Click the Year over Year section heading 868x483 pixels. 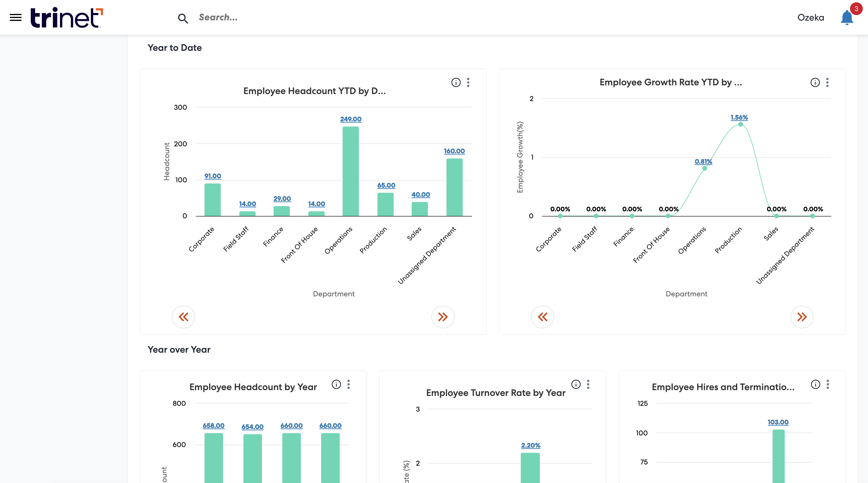click(x=179, y=349)
